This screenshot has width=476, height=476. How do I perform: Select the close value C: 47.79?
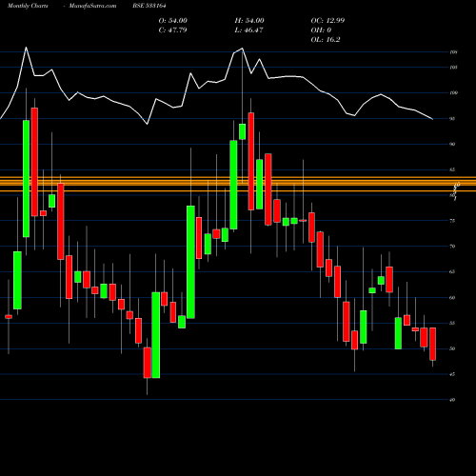tap(172, 30)
